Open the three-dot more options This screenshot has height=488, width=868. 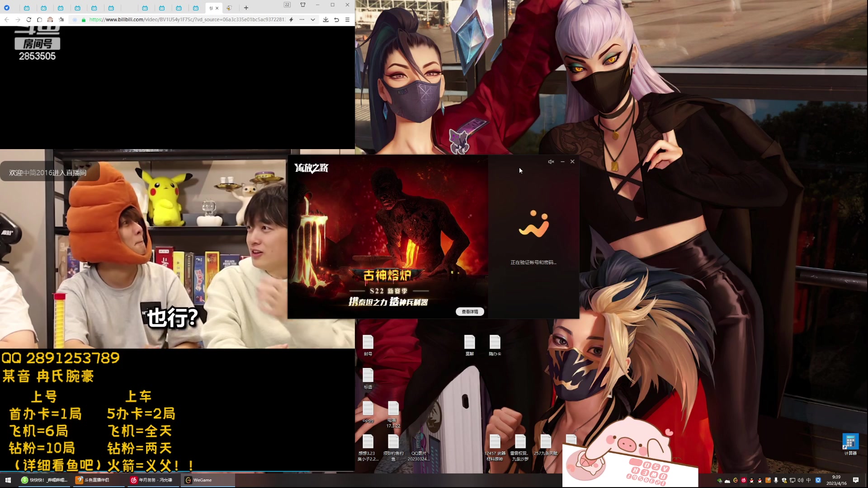click(x=302, y=19)
